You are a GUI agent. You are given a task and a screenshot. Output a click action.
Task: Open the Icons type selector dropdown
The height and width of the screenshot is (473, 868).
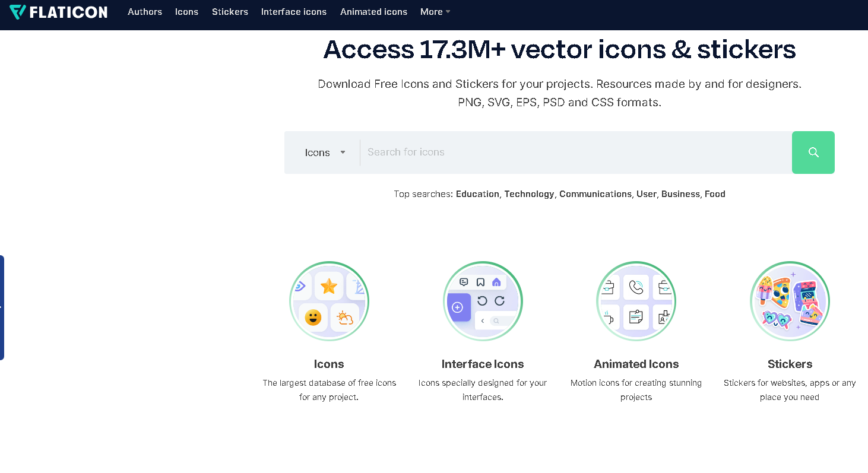click(x=325, y=153)
